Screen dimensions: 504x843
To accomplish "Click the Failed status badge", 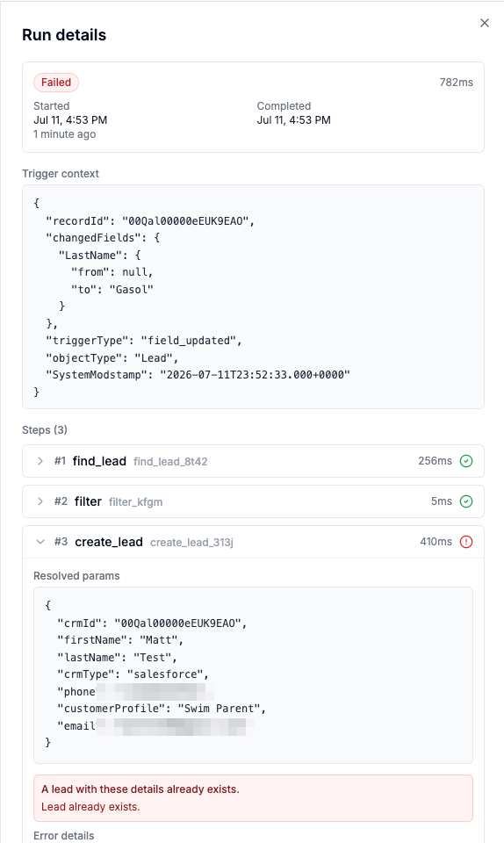I will tap(56, 83).
